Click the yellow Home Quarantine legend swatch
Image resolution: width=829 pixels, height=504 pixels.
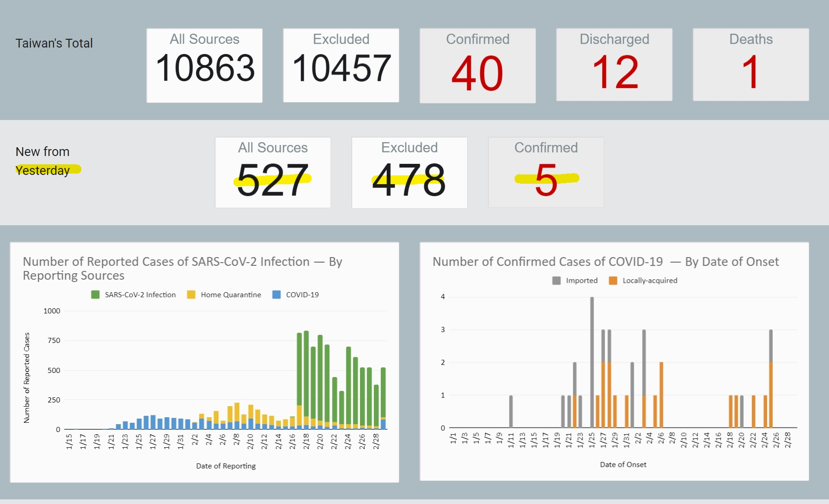pos(191,294)
